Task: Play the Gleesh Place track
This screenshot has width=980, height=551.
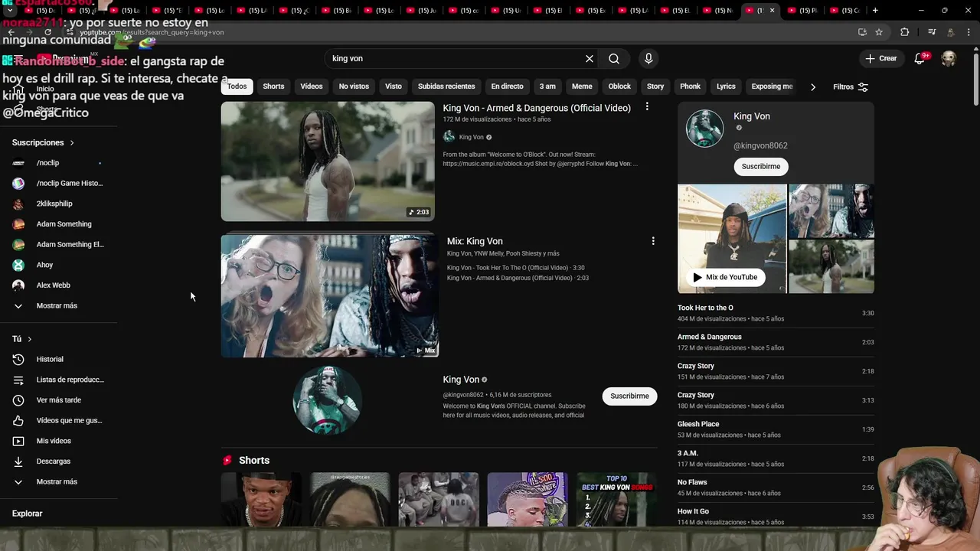Action: (x=776, y=429)
